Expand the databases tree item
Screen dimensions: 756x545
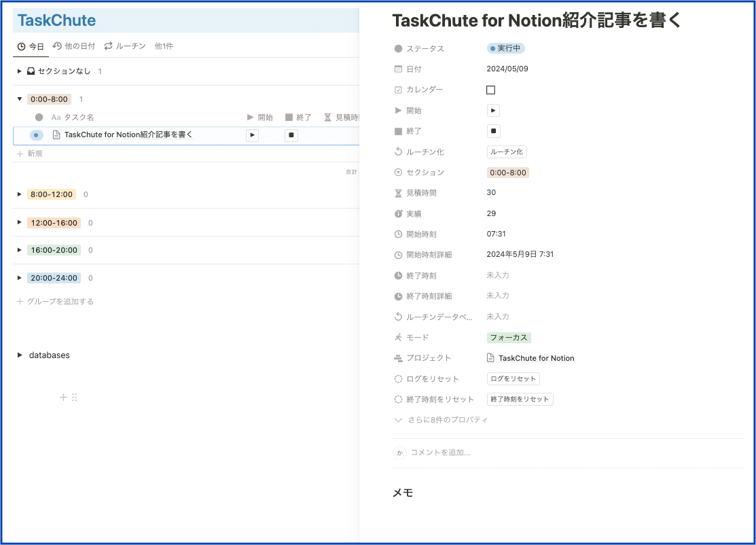[x=18, y=355]
